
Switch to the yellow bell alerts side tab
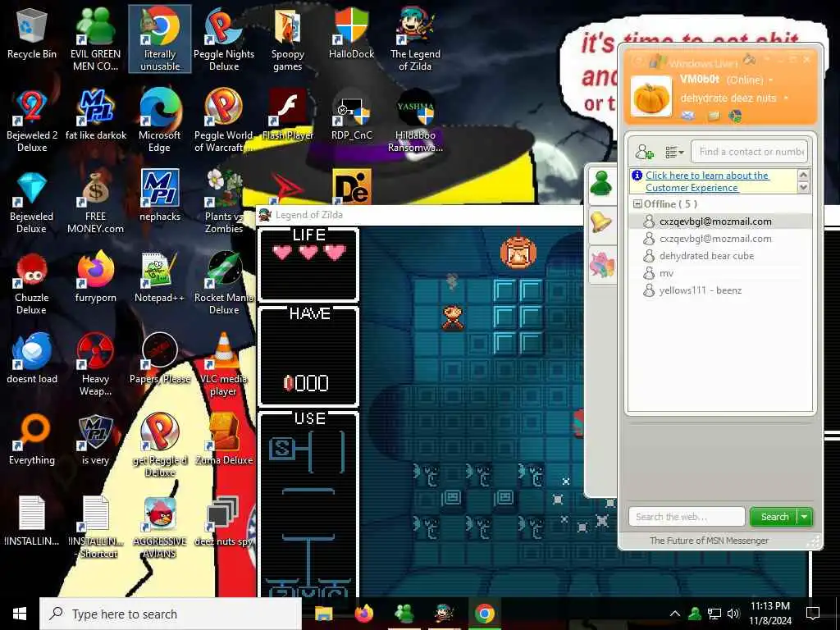coord(601,221)
